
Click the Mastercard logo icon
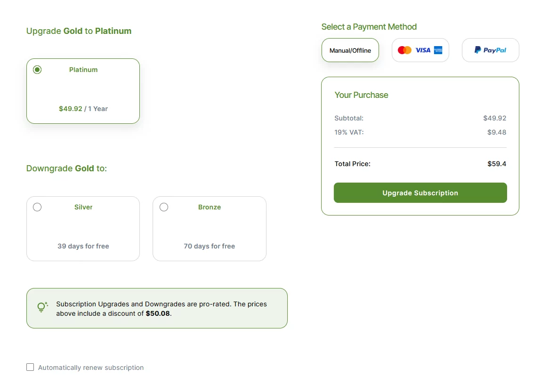point(404,50)
